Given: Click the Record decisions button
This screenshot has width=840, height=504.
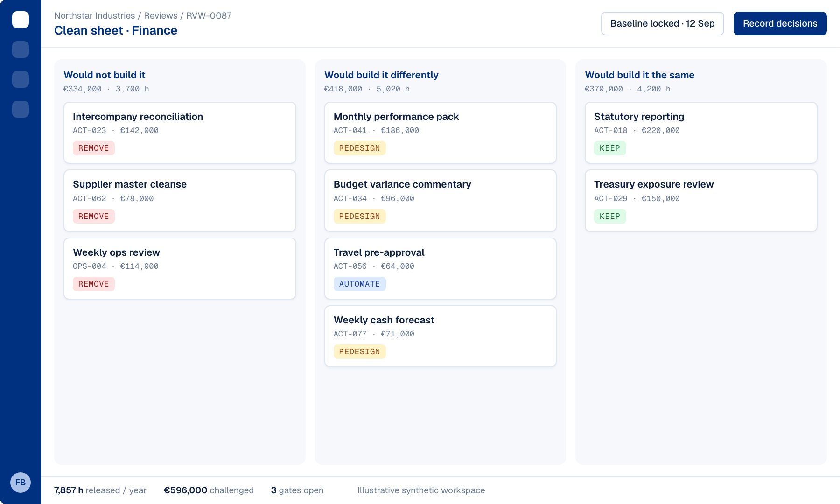Looking at the screenshot, I should [780, 23].
